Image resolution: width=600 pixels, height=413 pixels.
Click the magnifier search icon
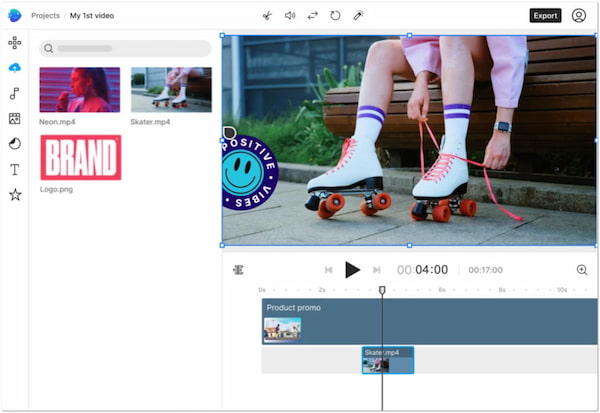48,49
